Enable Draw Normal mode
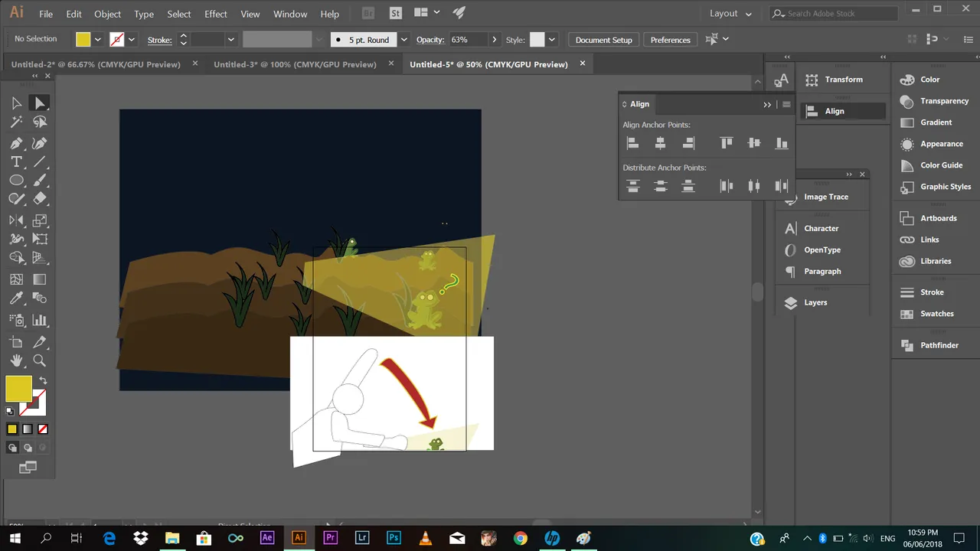Screen dimensions: 980x551 tap(12, 448)
